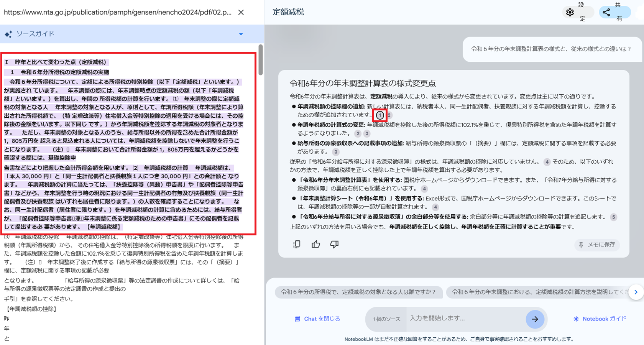The image size is (644, 345).
Task: Click Chat を閉じる to close chat
Action: (x=317, y=319)
